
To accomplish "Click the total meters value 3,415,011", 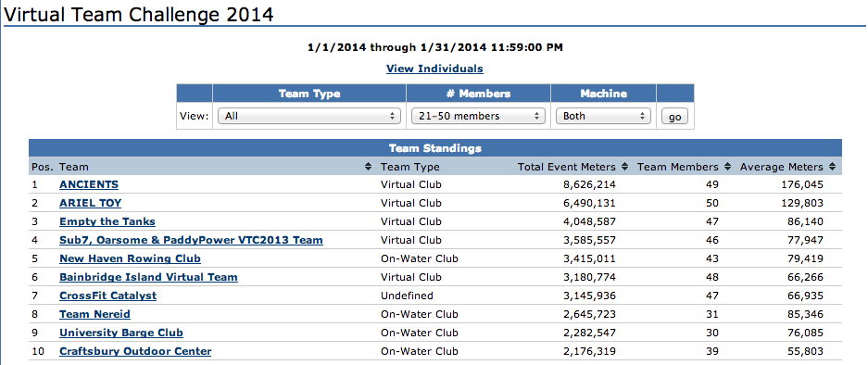I will tap(589, 258).
